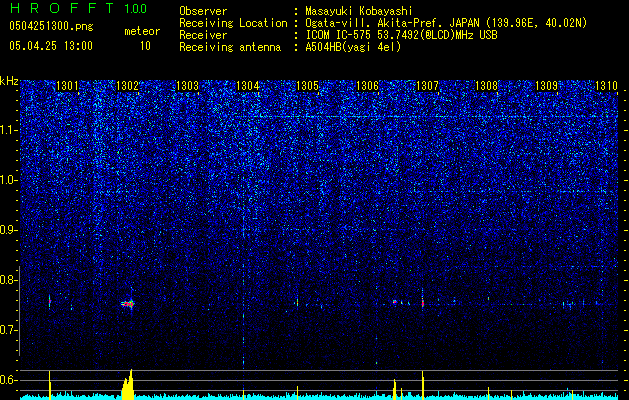The image size is (629, 400).
Task: Click the 0.7 kHz frequency axis label
Action: point(8,330)
